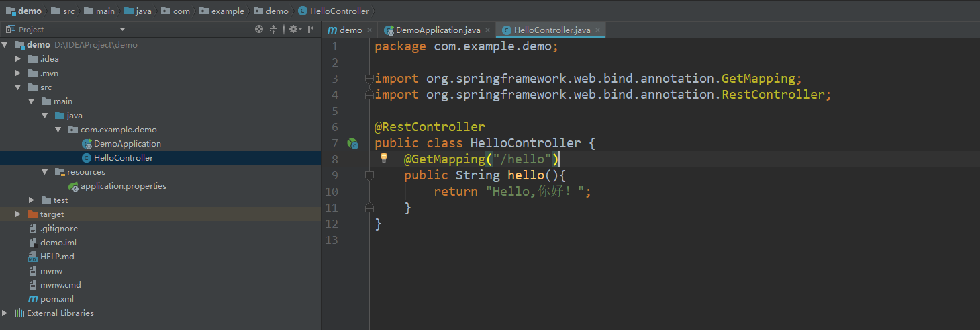Toggle fold marker for hello method line 9
This screenshot has width=980, height=330.
pyautogui.click(x=369, y=175)
